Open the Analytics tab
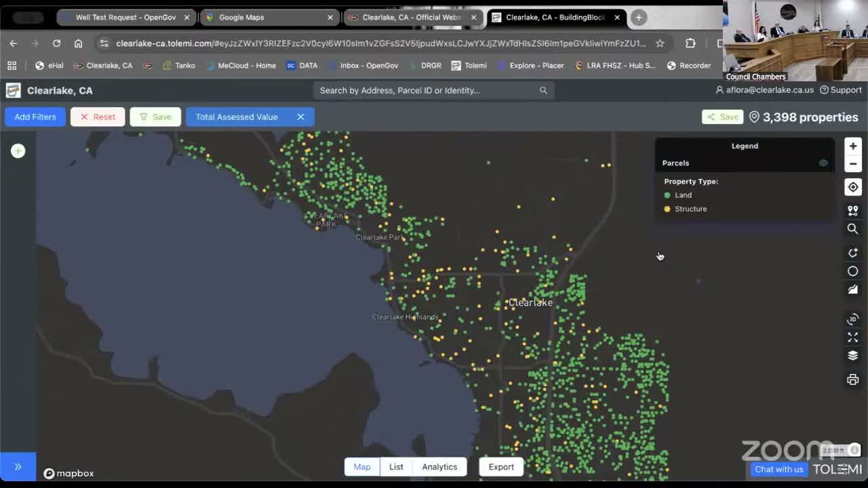The width and height of the screenshot is (868, 488). (439, 466)
